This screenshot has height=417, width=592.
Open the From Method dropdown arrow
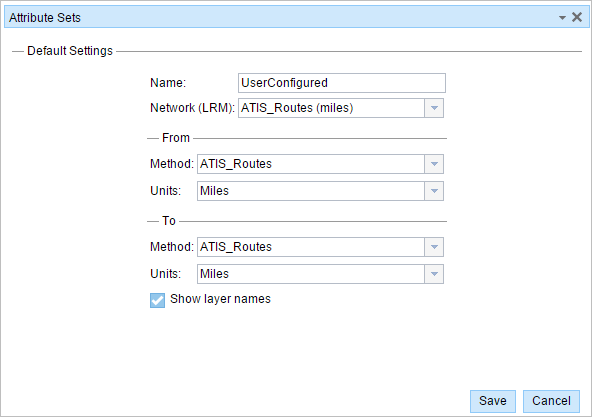(x=434, y=164)
